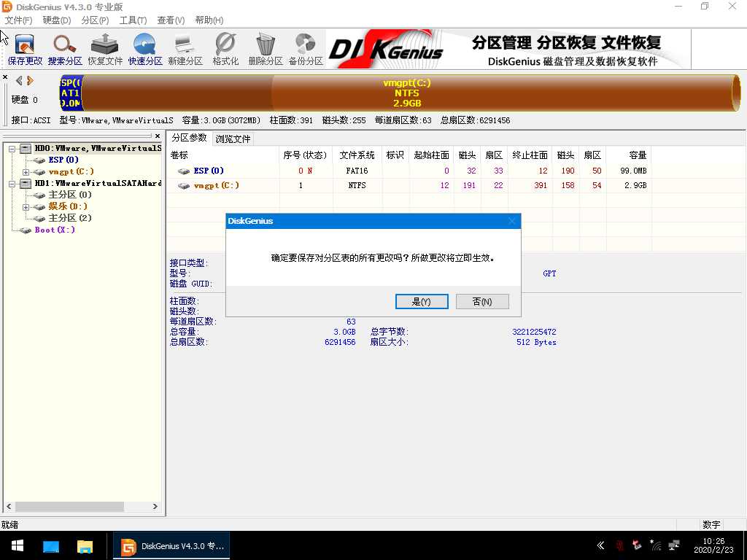The width and height of the screenshot is (747, 560).
Task: Click the 99.0MB capacity cell
Action: (x=632, y=171)
